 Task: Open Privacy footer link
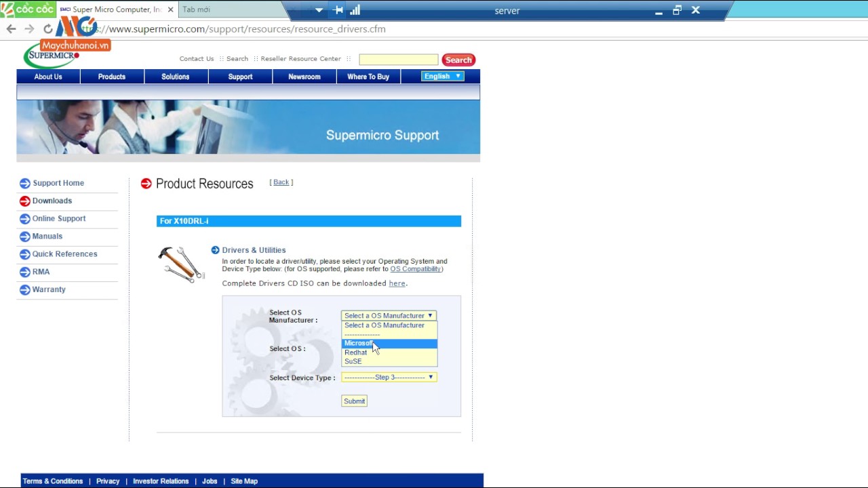(x=108, y=481)
